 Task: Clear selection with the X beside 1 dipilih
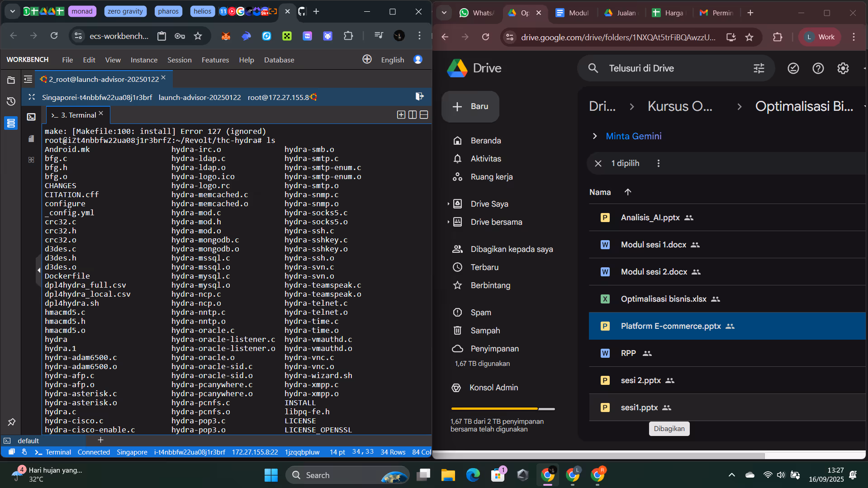[598, 163]
